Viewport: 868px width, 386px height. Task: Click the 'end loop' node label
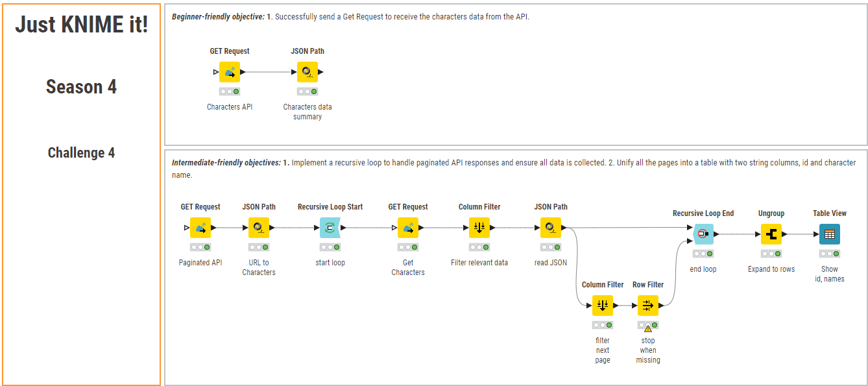(703, 269)
